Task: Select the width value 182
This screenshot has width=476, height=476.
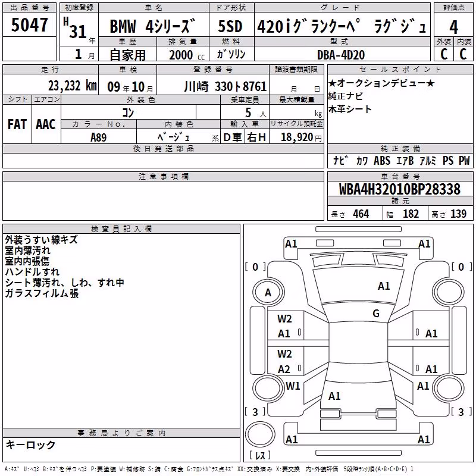Action: 411,214
